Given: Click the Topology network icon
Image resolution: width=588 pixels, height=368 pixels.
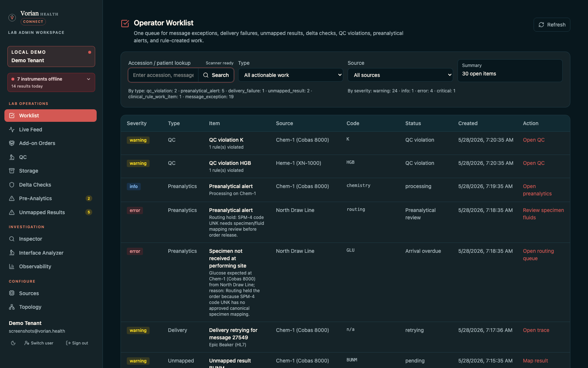Looking at the screenshot, I should [12, 307].
